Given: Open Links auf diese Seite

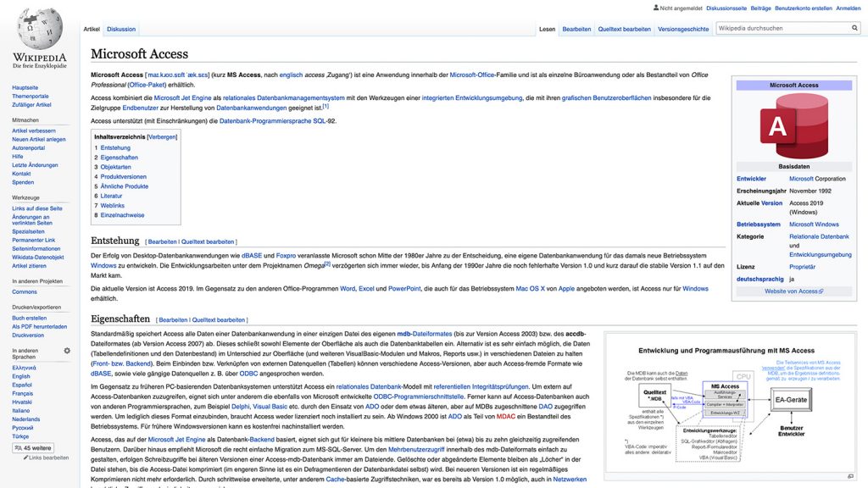Looking at the screenshot, I should [x=37, y=208].
